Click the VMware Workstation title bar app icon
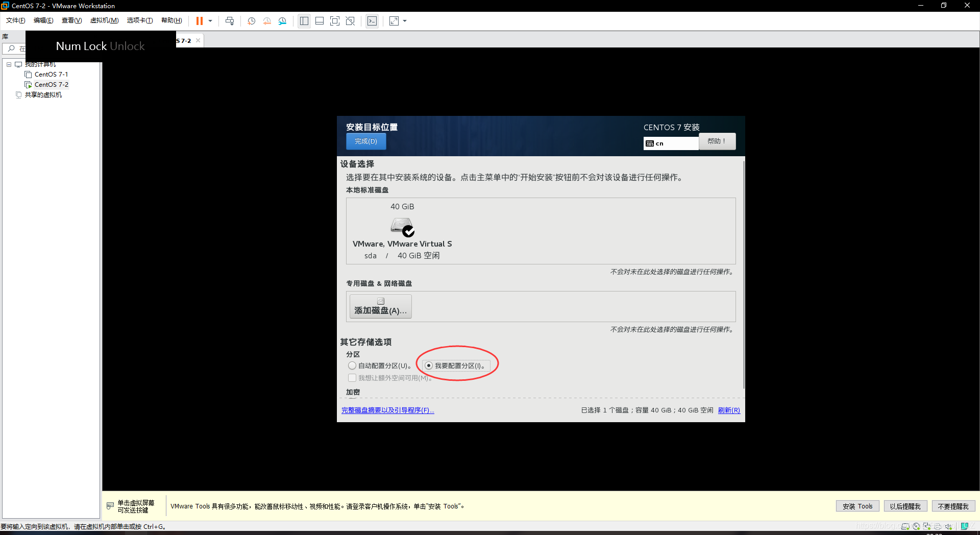The width and height of the screenshot is (980, 535). 5,6
